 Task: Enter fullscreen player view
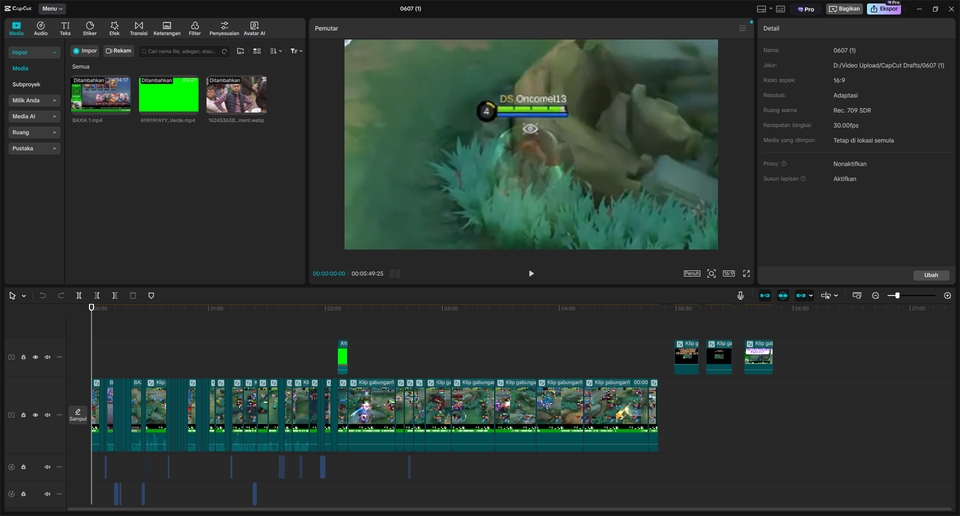pos(746,274)
